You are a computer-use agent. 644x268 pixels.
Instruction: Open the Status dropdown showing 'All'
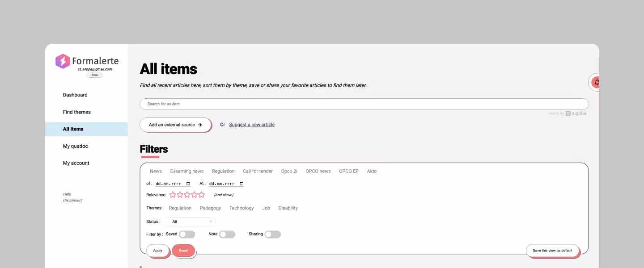click(x=189, y=221)
